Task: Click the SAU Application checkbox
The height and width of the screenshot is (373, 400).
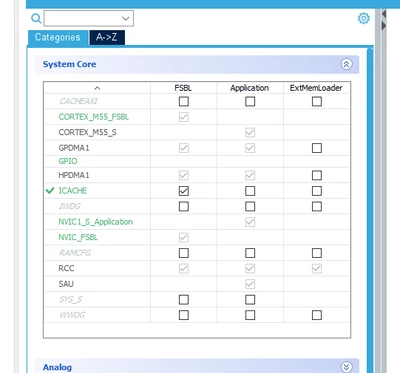Action: 250,284
